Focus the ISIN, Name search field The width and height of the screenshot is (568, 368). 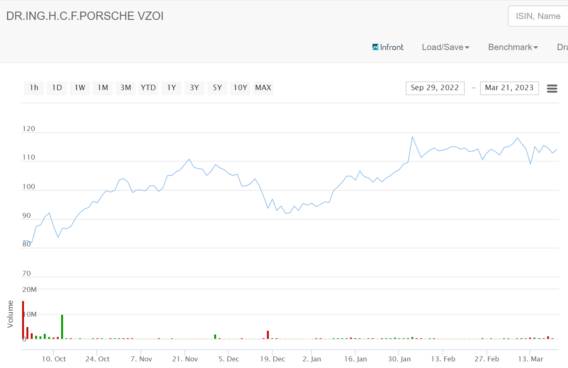click(x=538, y=16)
